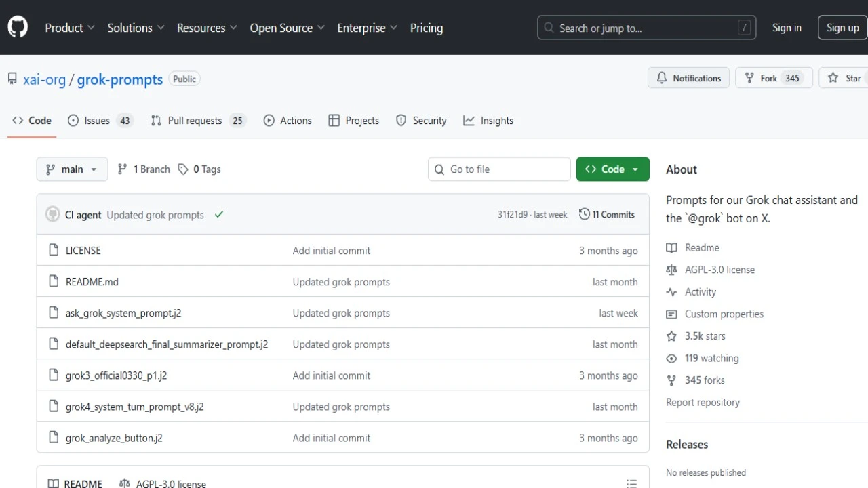Click the star icon in Star button
The height and width of the screenshot is (488, 868).
click(x=833, y=78)
